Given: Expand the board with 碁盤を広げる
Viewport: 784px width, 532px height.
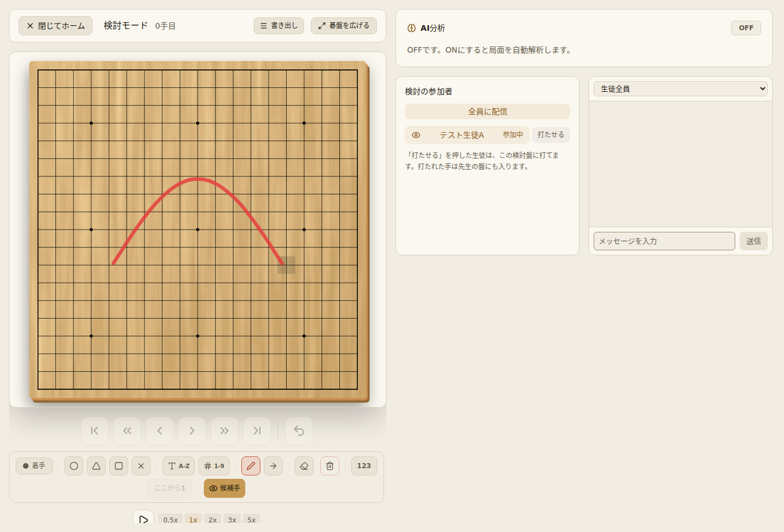Looking at the screenshot, I should 344,26.
